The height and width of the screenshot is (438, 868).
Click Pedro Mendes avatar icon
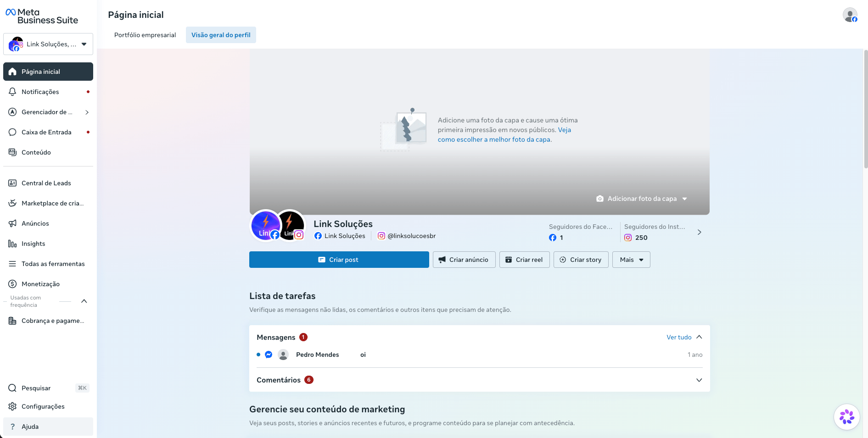pos(283,355)
